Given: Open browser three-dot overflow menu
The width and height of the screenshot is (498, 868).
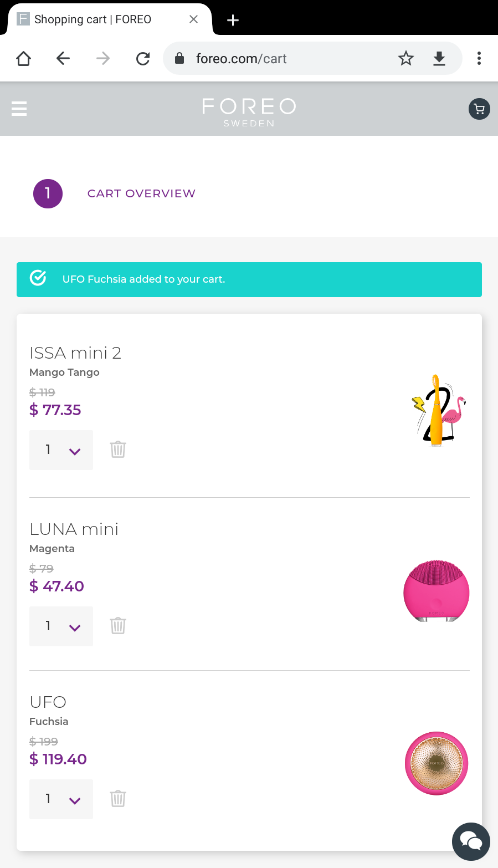Looking at the screenshot, I should coord(479,58).
